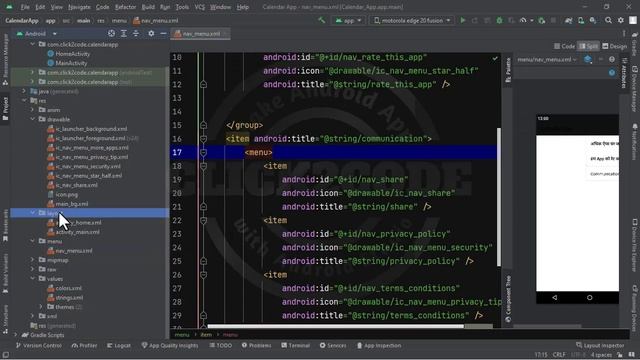Expand the anim folder

(x=33, y=110)
